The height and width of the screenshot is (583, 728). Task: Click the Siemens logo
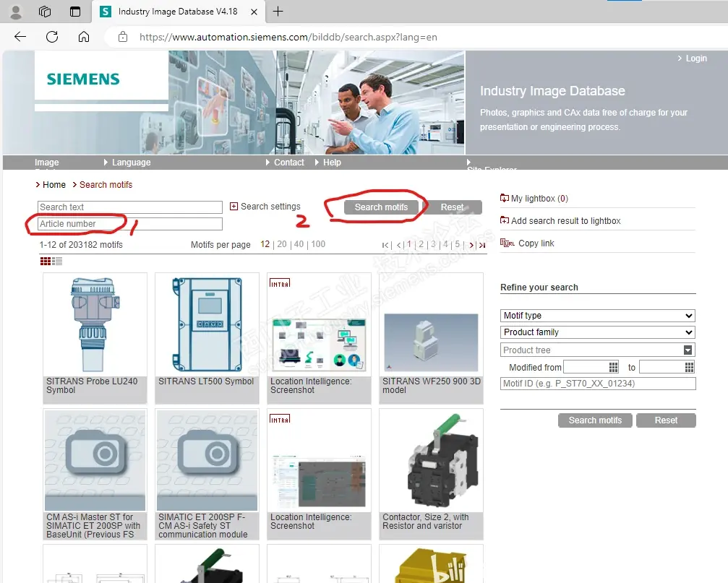[x=83, y=79]
